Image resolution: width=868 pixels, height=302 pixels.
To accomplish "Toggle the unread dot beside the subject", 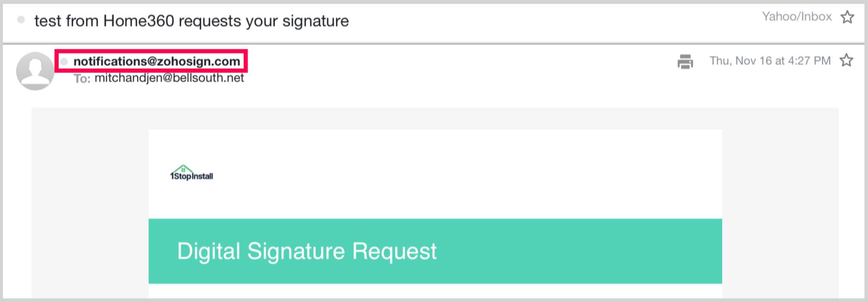I will point(21,20).
